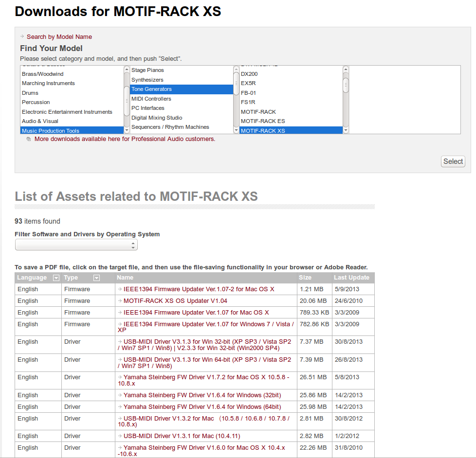The width and height of the screenshot is (476, 458).
Task: Select EX5R model
Action: (x=291, y=83)
